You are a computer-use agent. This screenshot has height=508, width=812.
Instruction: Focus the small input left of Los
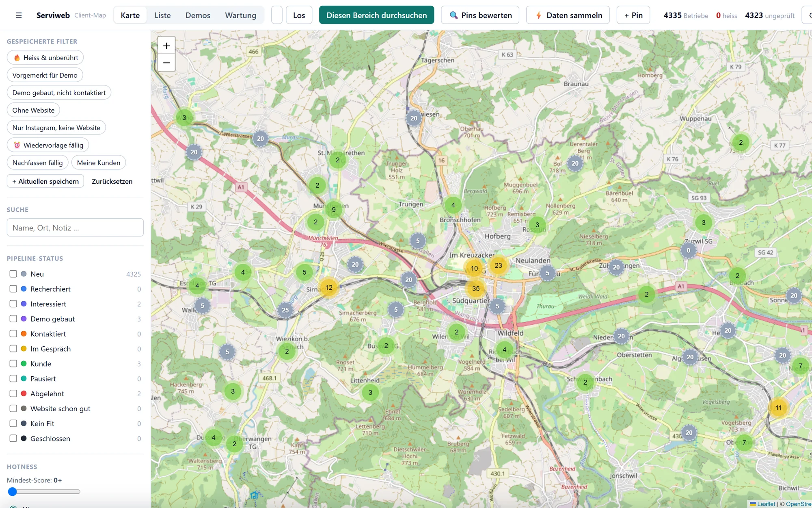click(277, 15)
